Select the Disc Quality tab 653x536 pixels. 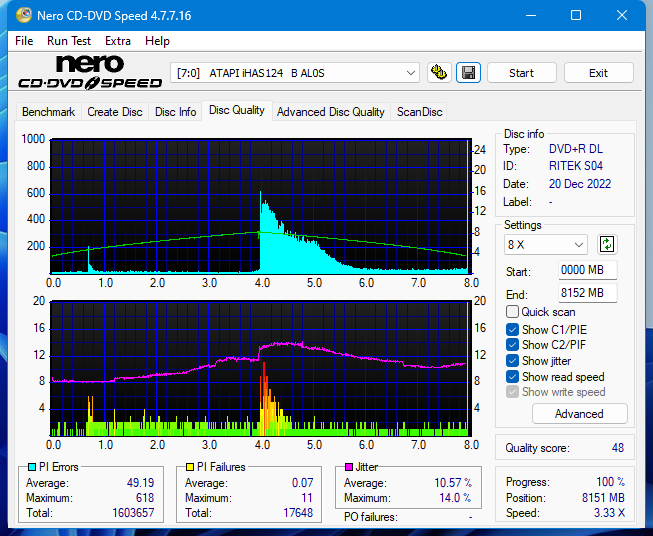pos(237,110)
